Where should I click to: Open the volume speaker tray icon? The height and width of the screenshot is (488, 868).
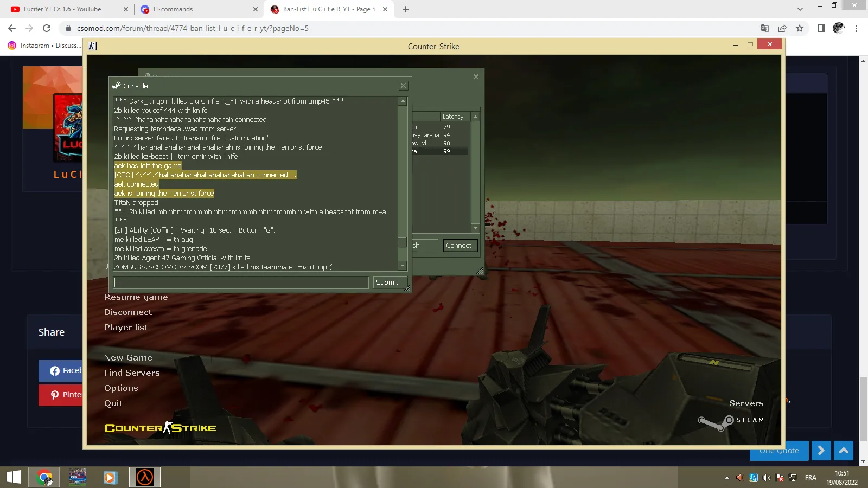766,478
